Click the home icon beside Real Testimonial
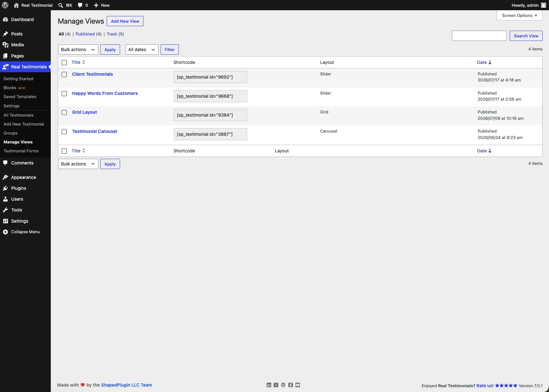549x392 pixels. tap(16, 5)
